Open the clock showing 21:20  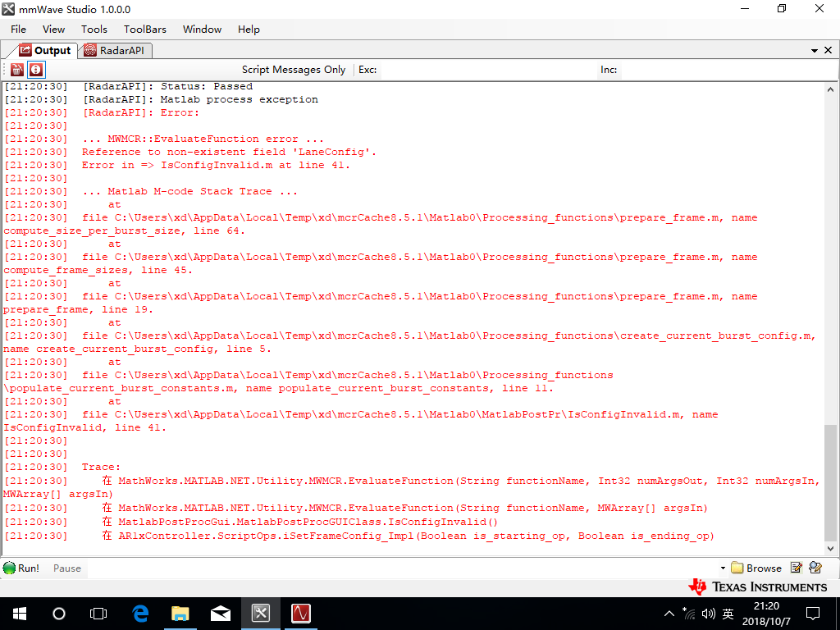(766, 614)
